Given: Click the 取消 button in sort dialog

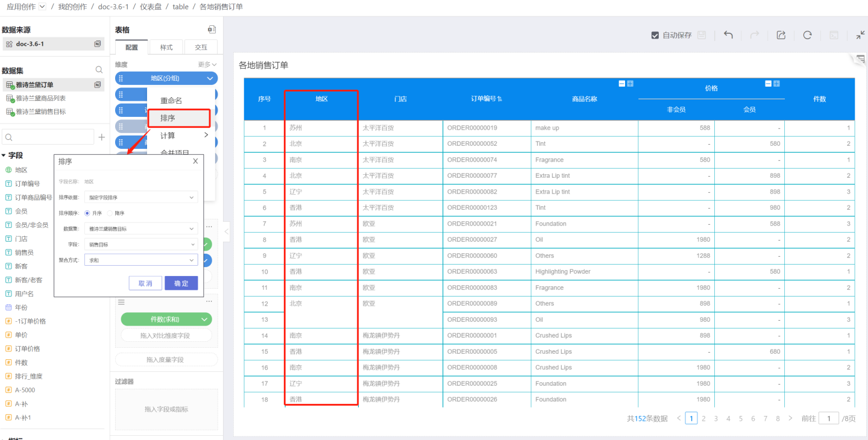Looking at the screenshot, I should pyautogui.click(x=145, y=283).
